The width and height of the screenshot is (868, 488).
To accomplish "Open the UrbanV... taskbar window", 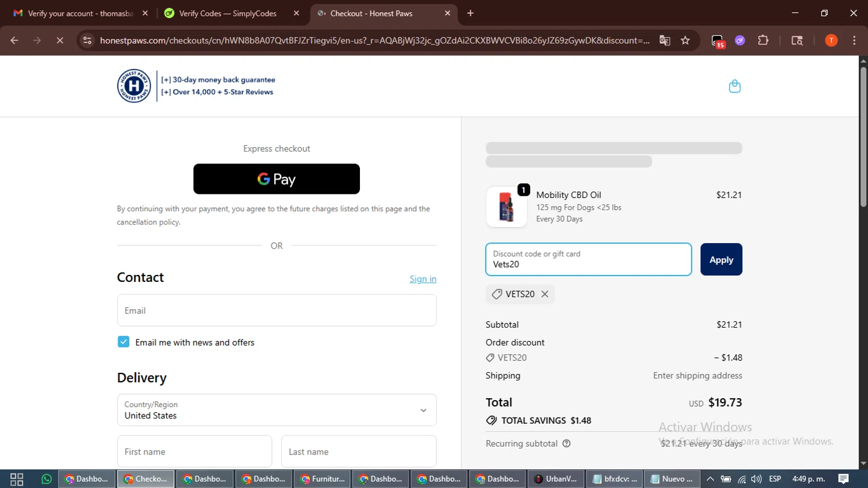I will tap(556, 479).
